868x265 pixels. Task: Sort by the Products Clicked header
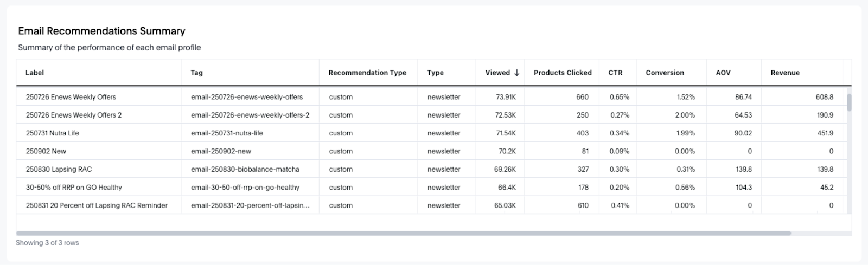pyautogui.click(x=562, y=73)
